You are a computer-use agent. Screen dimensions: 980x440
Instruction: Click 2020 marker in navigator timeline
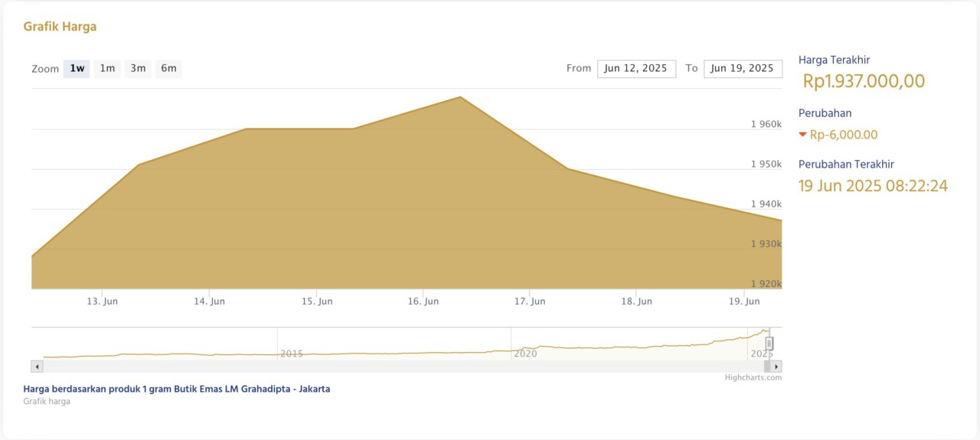525,354
